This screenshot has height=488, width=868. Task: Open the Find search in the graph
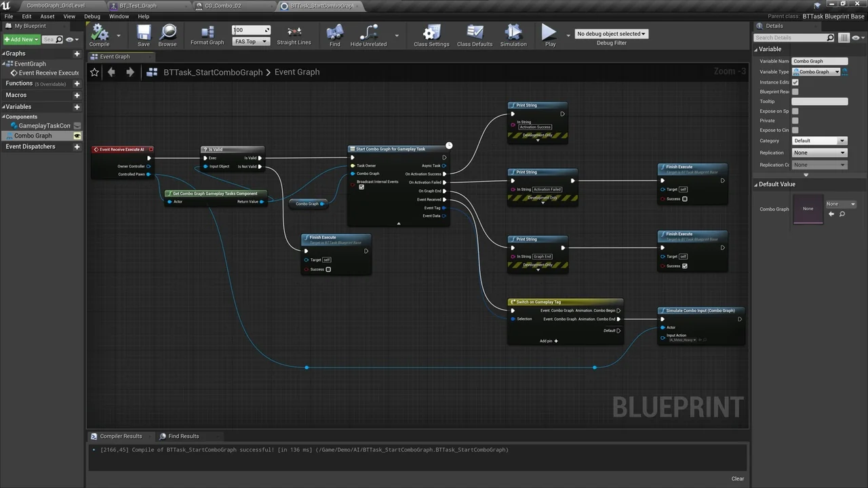click(334, 34)
